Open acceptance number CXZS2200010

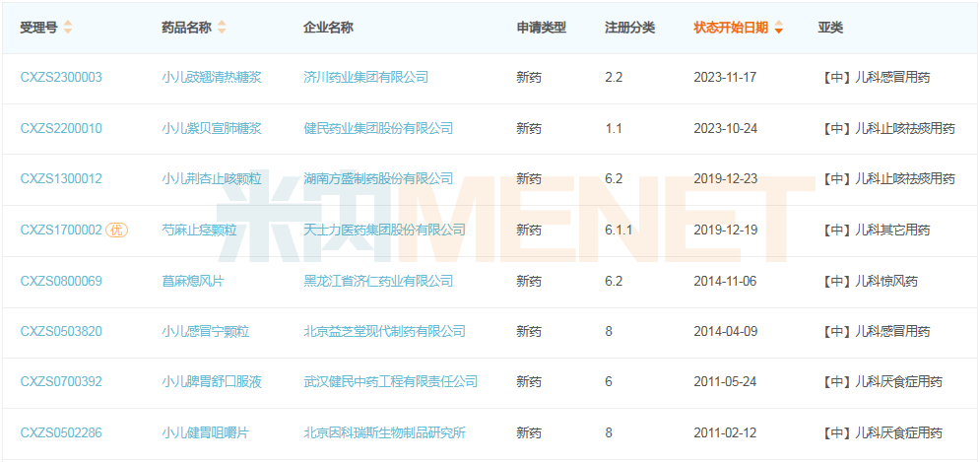click(61, 128)
